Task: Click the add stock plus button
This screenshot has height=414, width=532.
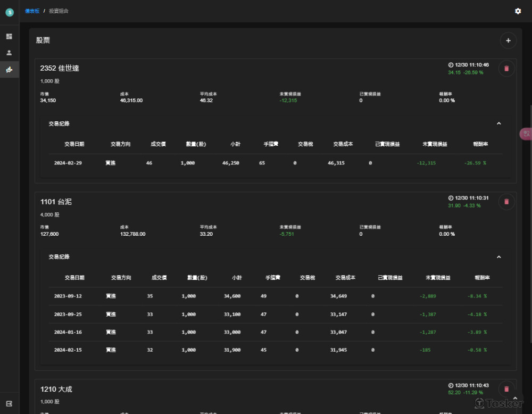Action: (x=508, y=40)
